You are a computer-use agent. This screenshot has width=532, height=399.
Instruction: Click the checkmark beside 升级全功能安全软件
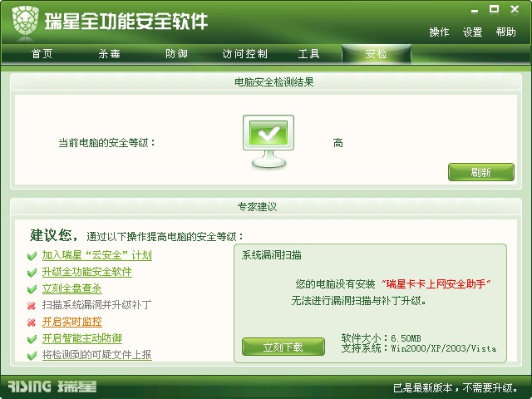32,273
